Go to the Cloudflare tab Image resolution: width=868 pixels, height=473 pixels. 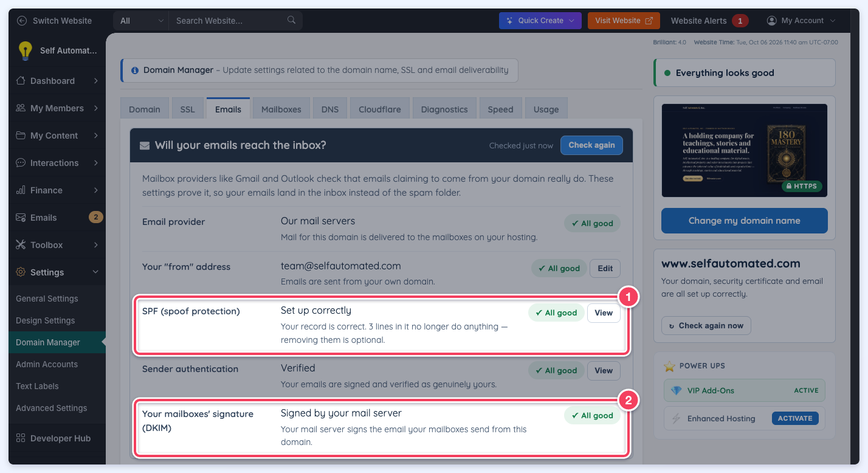380,109
